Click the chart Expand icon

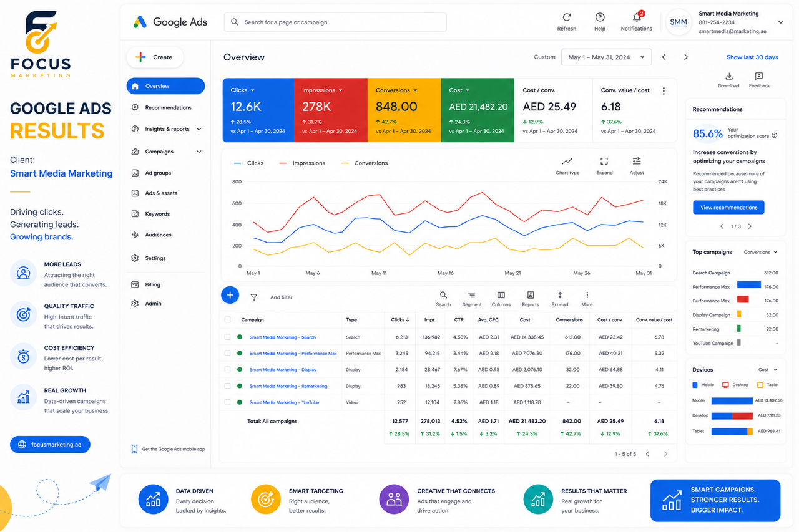tap(604, 161)
